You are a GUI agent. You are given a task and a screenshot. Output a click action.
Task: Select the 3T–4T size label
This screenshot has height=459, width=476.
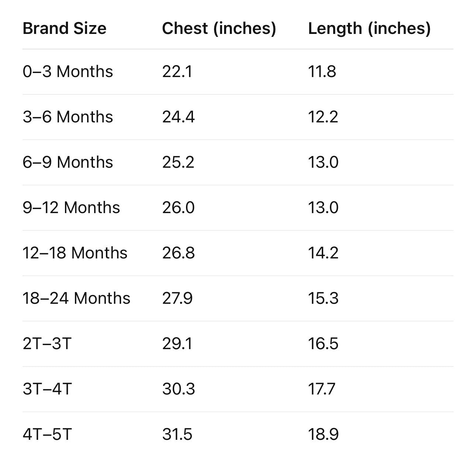(x=47, y=389)
